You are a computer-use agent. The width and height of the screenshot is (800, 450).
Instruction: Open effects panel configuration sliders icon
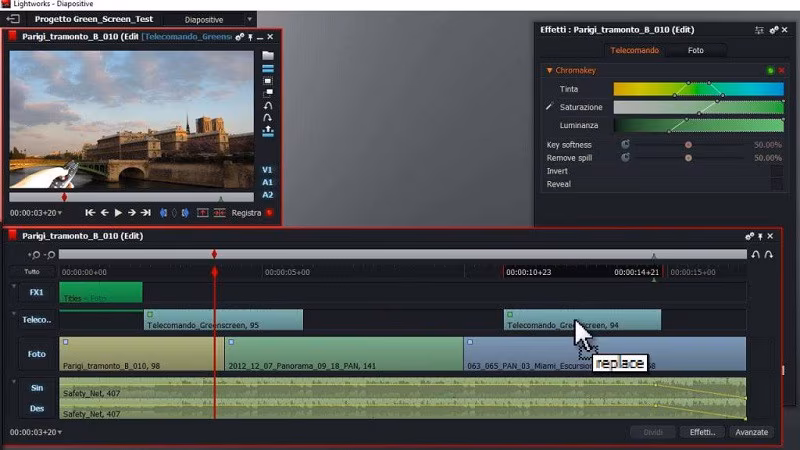click(759, 30)
